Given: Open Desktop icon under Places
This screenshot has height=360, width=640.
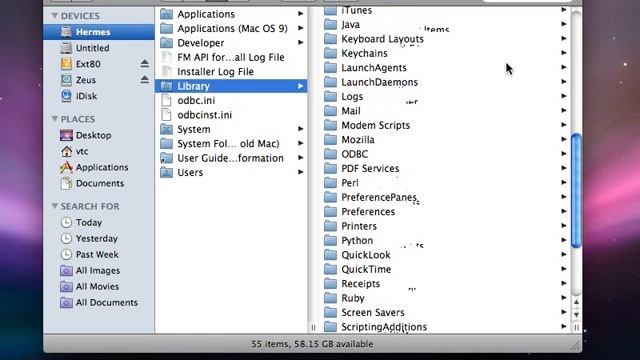Looking at the screenshot, I should pyautogui.click(x=66, y=135).
